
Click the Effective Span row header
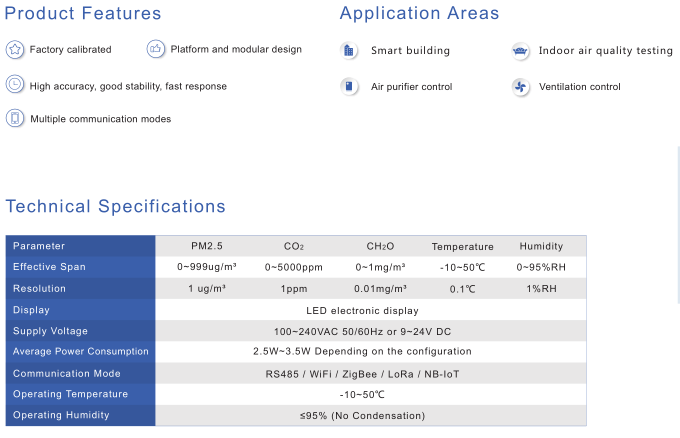point(80,267)
